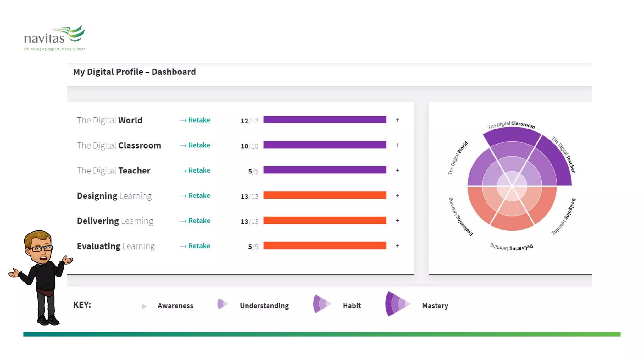Click the Digital Classroom purple progress bar
This screenshot has width=644, height=362.
325,145
